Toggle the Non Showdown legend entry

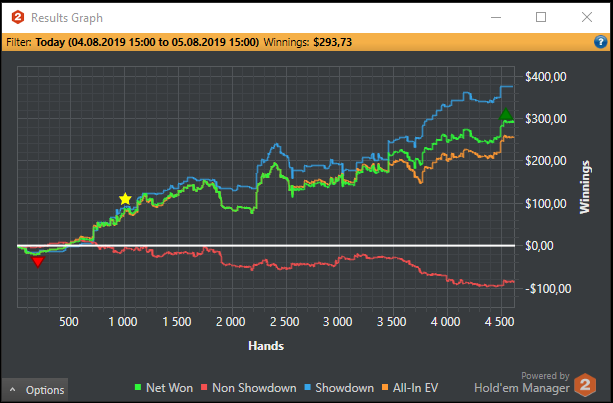(x=248, y=387)
